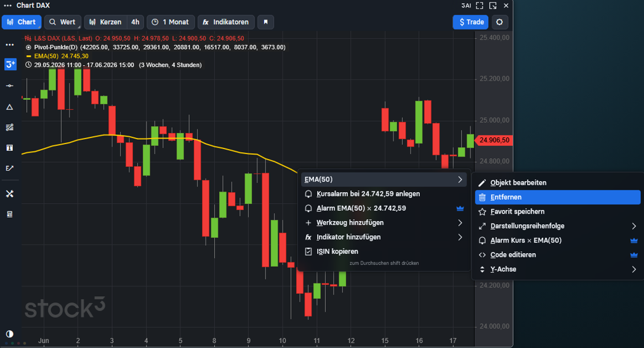Open the object list icon in sidebar
The image size is (644, 348).
[x=10, y=214]
